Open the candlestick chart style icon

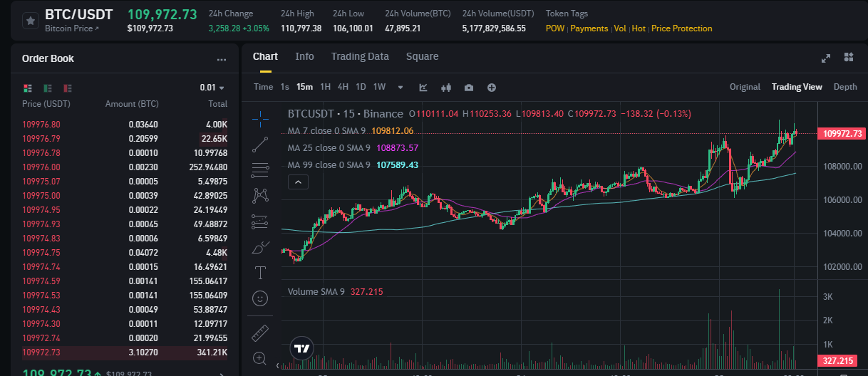coord(447,87)
